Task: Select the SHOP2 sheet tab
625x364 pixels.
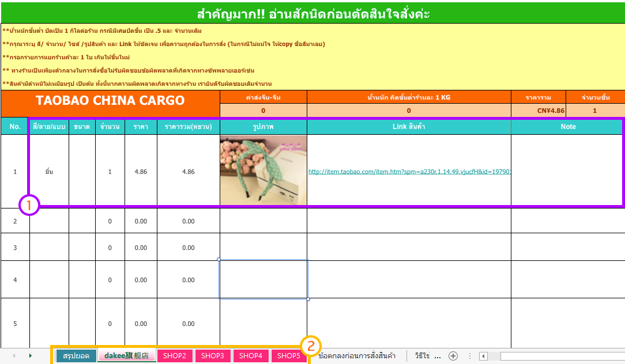Action: pyautogui.click(x=174, y=356)
